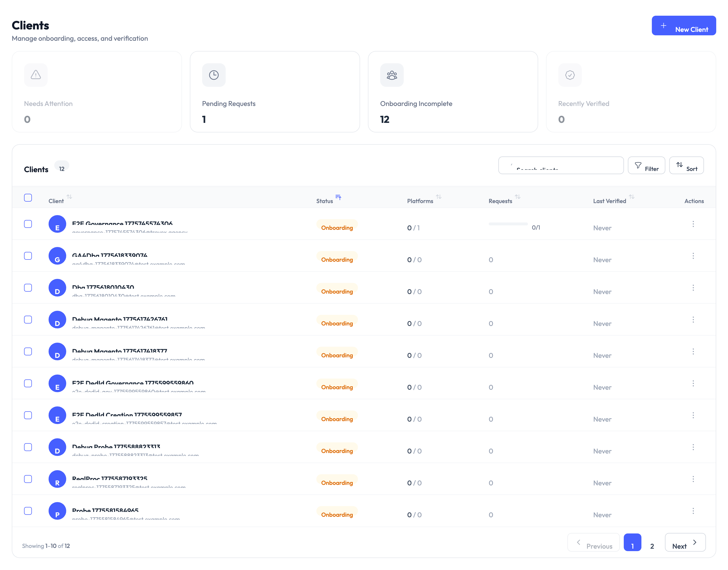Sort by the Platforms column
728x570 pixels.
(x=439, y=197)
